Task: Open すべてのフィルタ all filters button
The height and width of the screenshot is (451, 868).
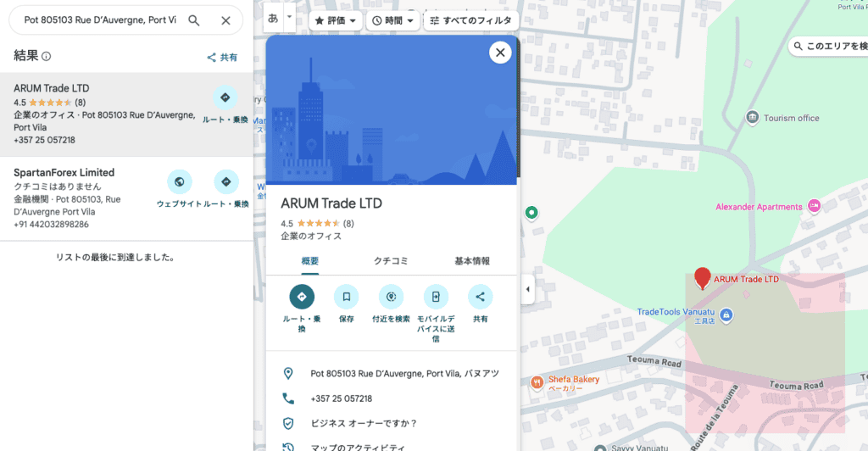Action: coord(471,20)
